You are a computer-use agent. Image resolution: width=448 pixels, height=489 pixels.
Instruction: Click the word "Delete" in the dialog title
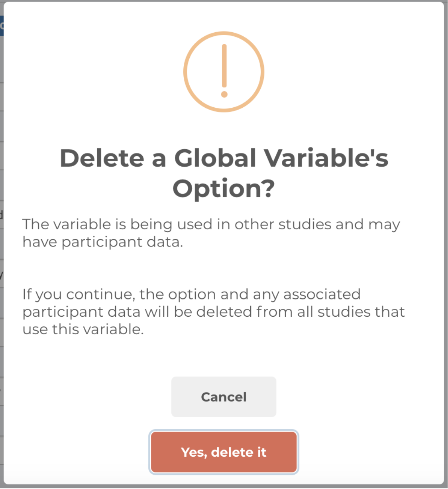point(102,158)
